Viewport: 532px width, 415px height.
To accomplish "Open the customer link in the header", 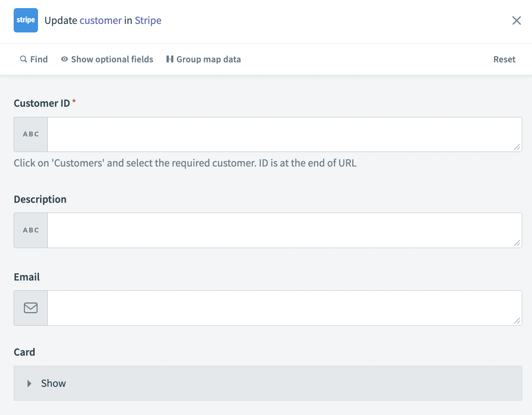I will pos(101,20).
